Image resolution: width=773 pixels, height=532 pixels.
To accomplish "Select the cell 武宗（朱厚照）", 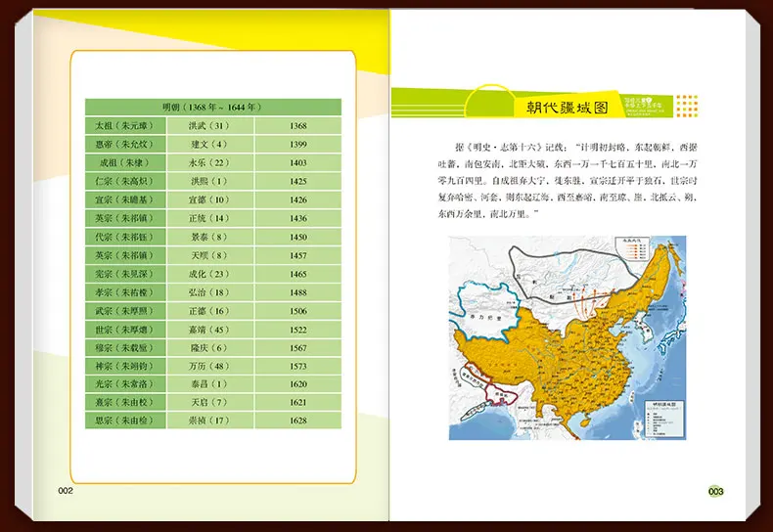I will tap(125, 311).
